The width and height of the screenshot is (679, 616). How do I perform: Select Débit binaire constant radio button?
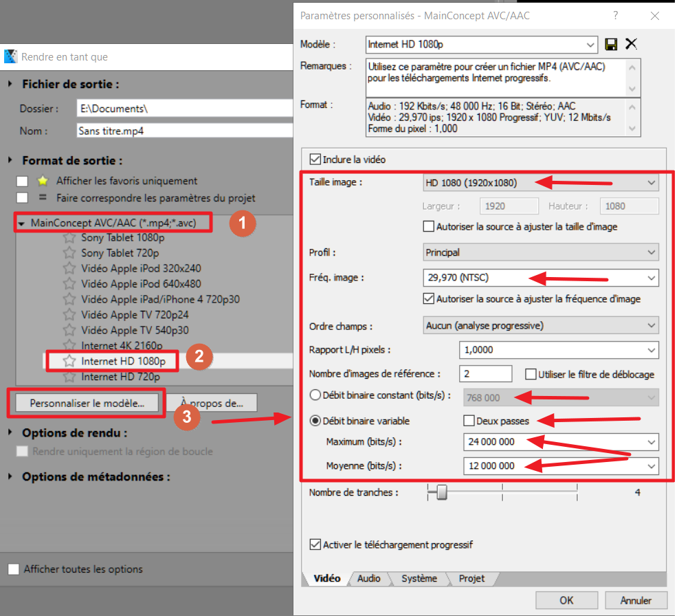tap(315, 395)
